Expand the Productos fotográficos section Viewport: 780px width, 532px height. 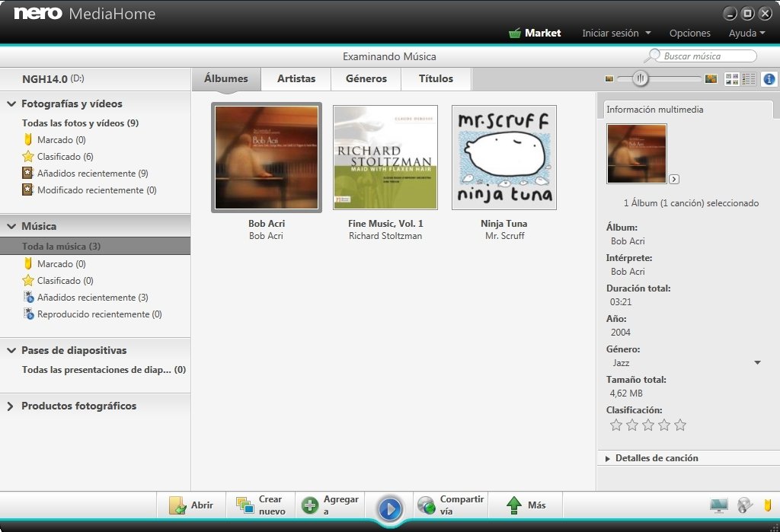click(10, 406)
